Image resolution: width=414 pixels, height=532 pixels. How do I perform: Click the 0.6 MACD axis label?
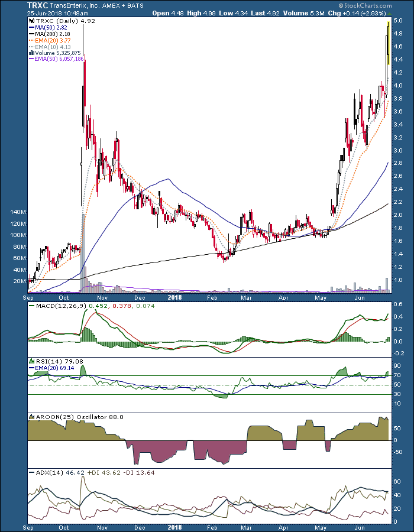point(399,304)
